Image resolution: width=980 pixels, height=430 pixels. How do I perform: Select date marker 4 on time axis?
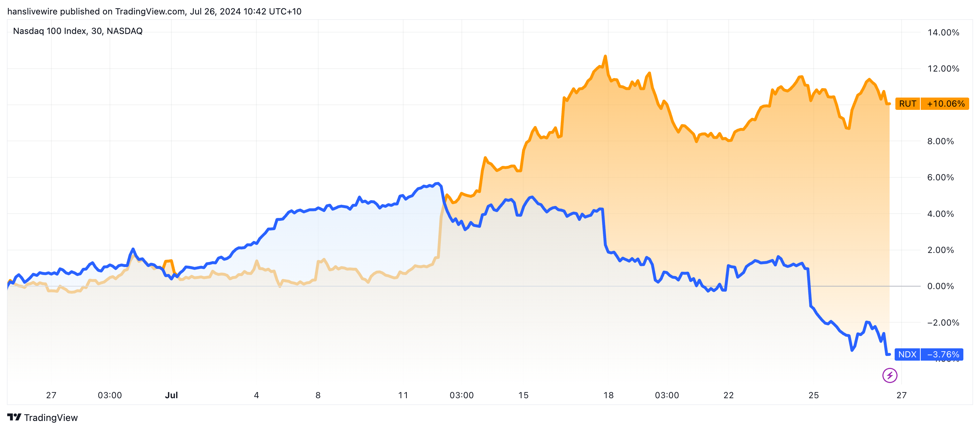[x=256, y=395]
